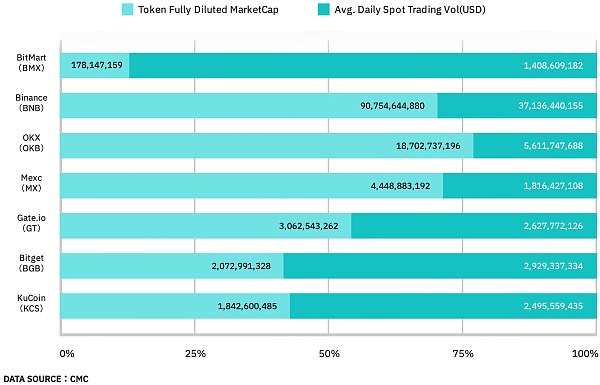Click the 100% axis tick label
Image resolution: width=600 pixels, height=385 pixels.
pos(585,354)
